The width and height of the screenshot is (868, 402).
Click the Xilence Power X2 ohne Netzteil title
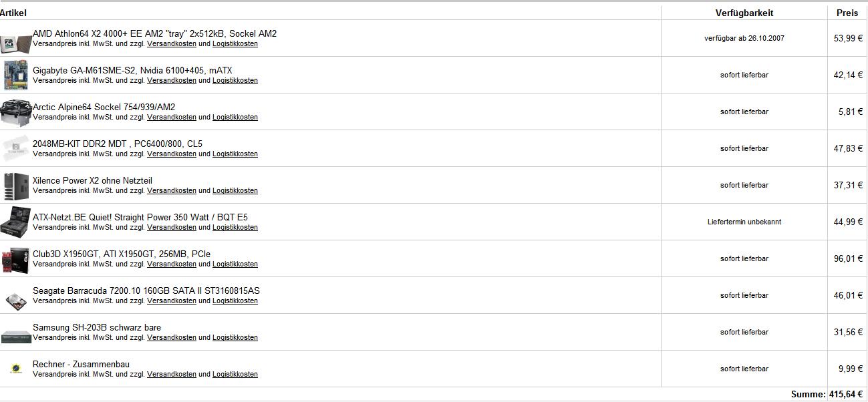tap(92, 180)
